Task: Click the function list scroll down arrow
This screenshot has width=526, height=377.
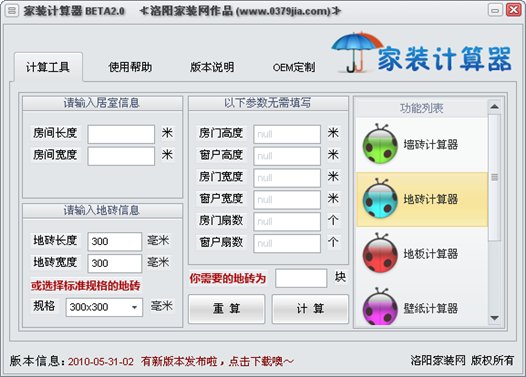Action: point(494,318)
